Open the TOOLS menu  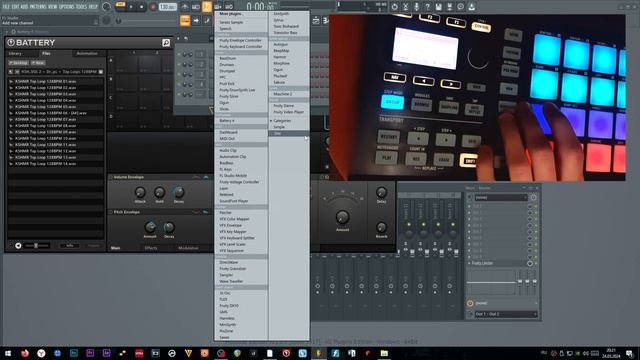82,7
